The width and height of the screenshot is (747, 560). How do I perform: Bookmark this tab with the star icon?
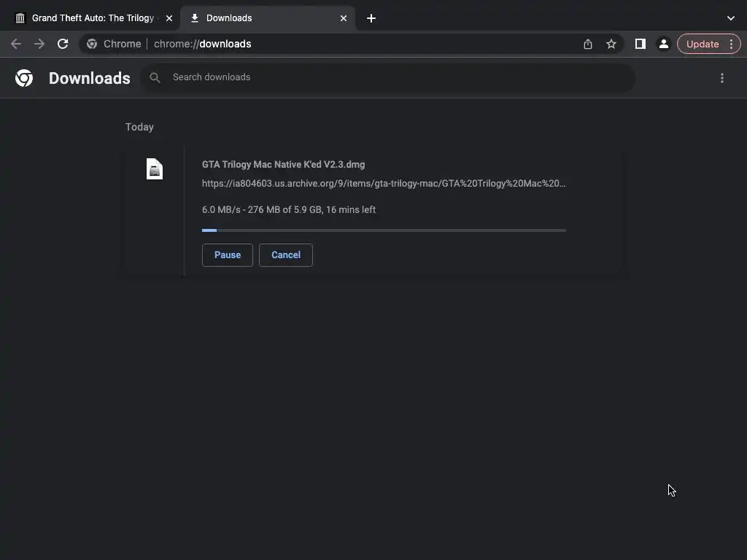click(611, 44)
